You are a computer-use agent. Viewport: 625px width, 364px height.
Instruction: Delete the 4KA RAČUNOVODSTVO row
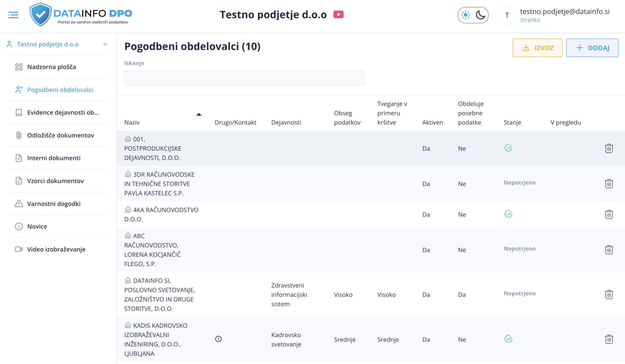click(609, 215)
